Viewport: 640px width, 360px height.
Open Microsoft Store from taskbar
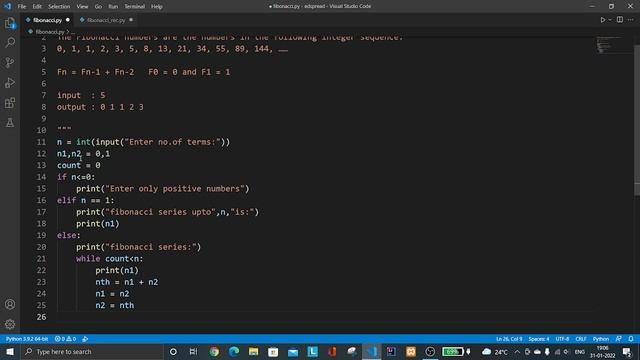click(273, 352)
